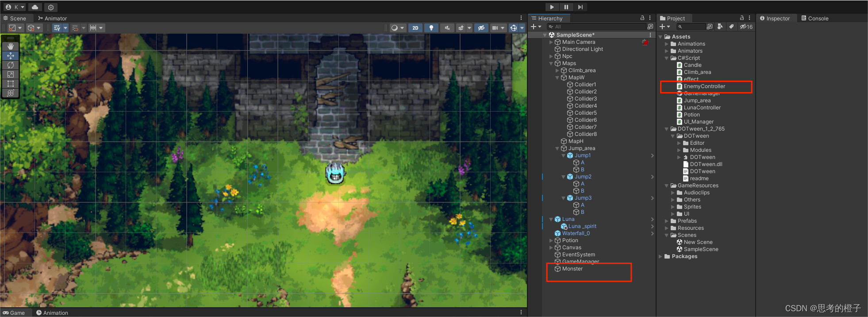Select the DOTween.dll file
This screenshot has height=317, width=868.
click(706, 164)
